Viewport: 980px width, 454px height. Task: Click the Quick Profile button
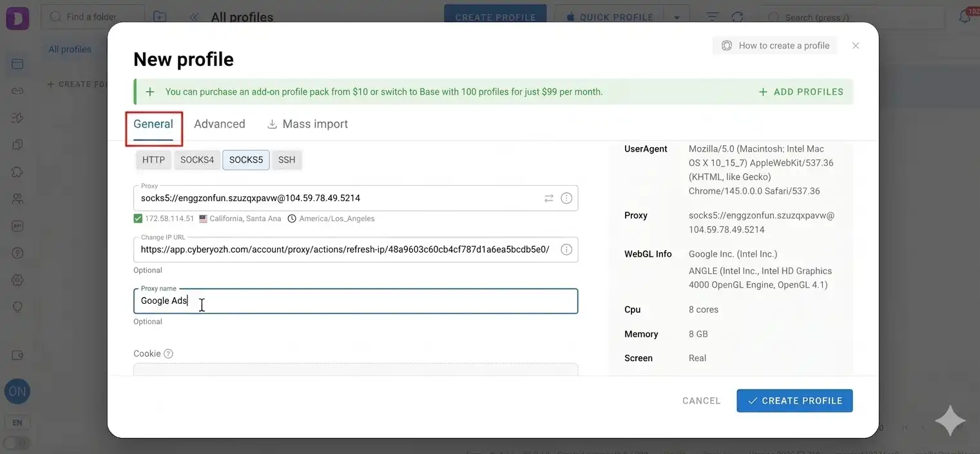click(x=610, y=17)
